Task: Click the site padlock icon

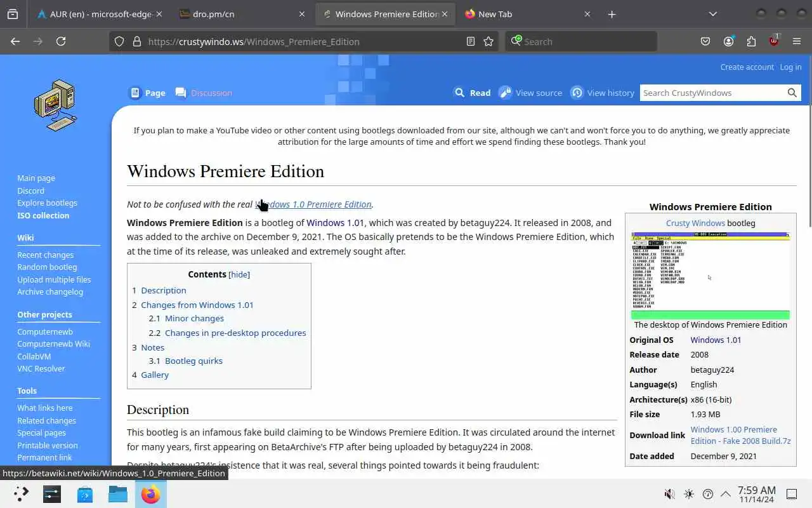Action: pos(136,41)
